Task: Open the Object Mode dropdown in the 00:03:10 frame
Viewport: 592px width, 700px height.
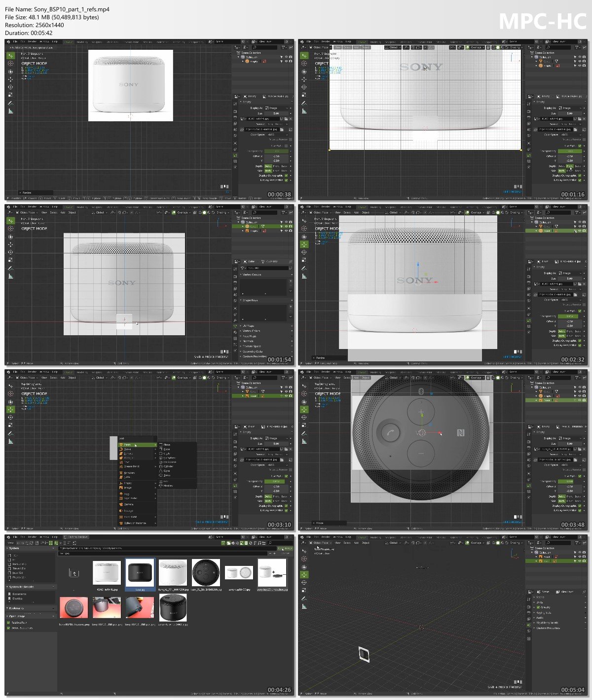Action: [x=27, y=378]
